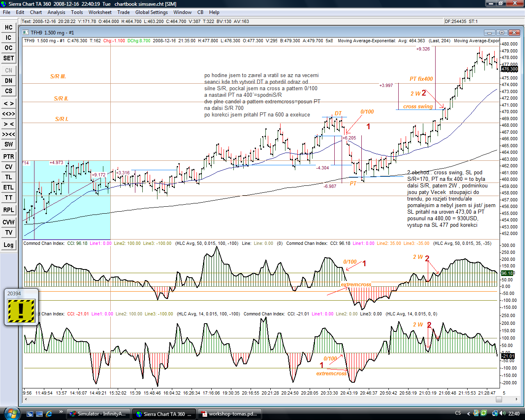Screen dimensions: 525x420
Task: Click the RPL replay toolbar button
Action: (9, 210)
